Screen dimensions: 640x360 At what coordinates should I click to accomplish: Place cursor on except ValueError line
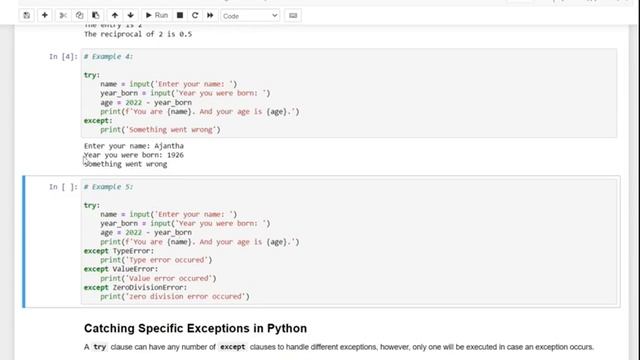click(121, 269)
